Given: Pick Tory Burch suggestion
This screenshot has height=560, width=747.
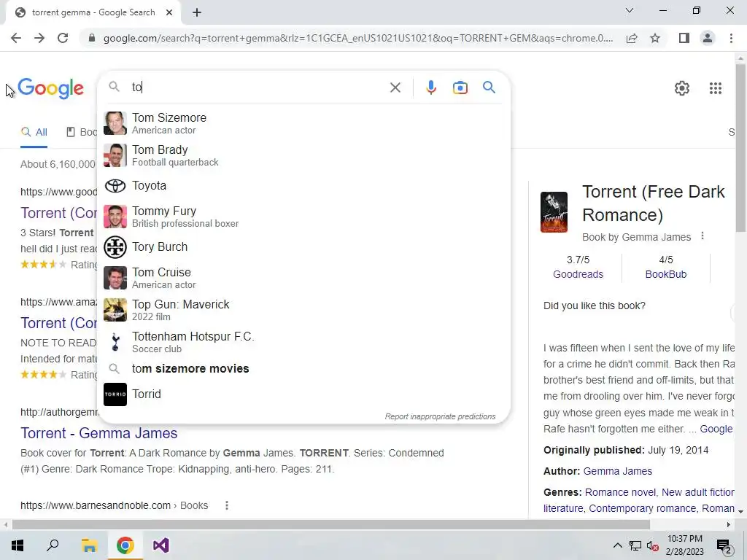Looking at the screenshot, I should (x=303, y=247).
